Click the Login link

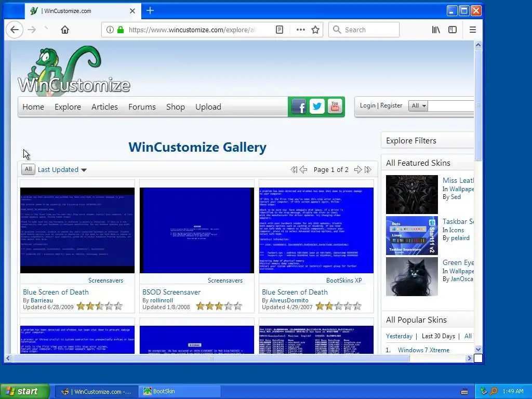(x=367, y=105)
